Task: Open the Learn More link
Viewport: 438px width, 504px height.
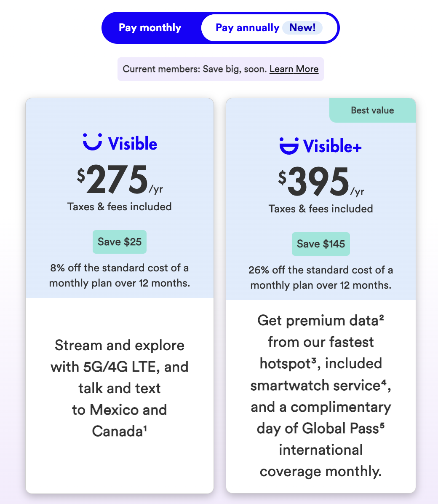Action: 294,69
